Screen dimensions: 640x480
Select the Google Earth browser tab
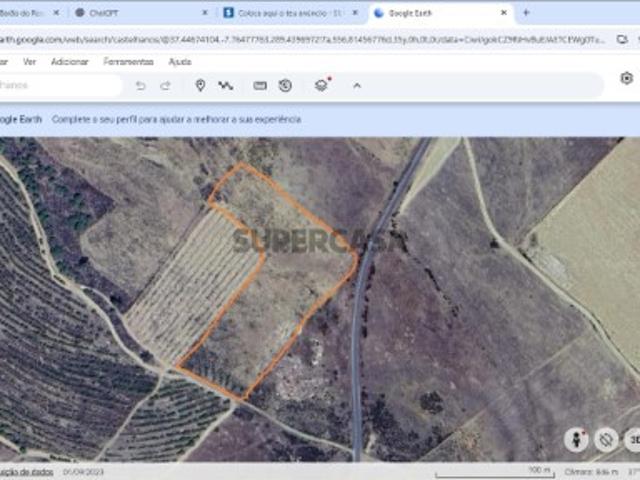click(441, 13)
